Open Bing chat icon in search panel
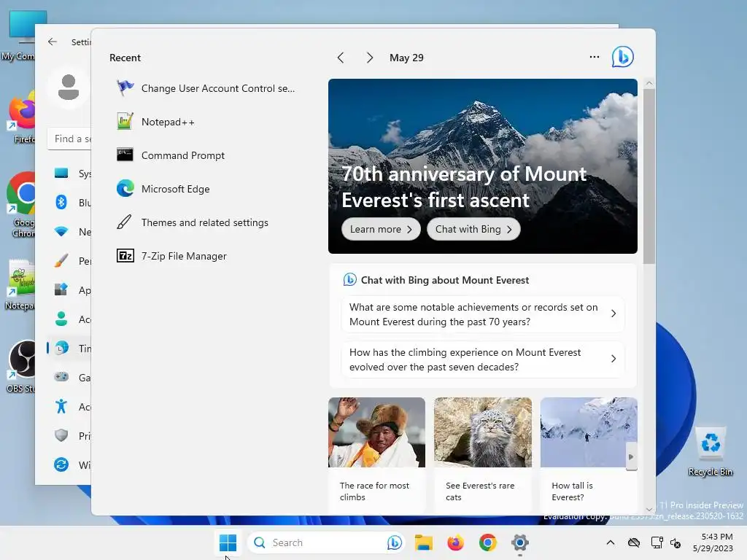Image resolution: width=747 pixels, height=560 pixels. coord(622,57)
